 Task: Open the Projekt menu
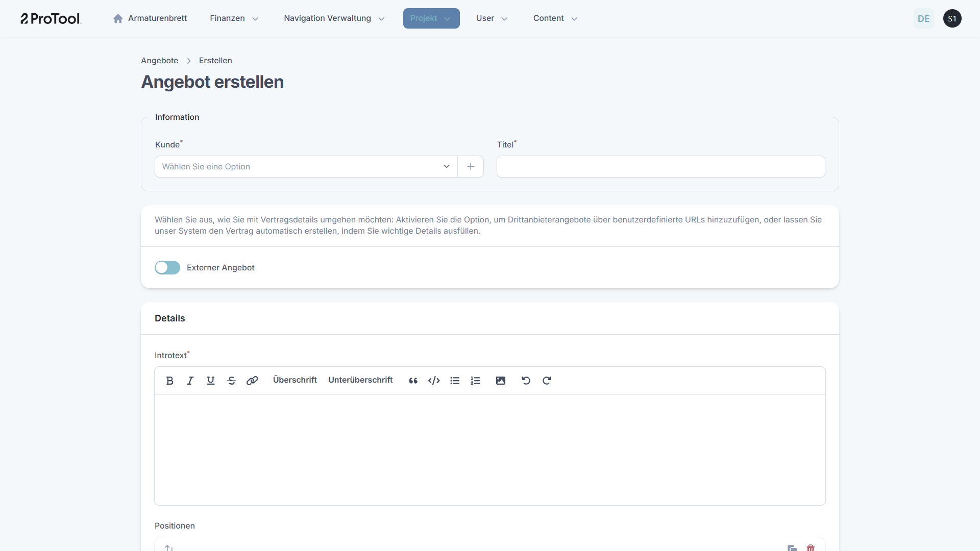click(x=431, y=18)
